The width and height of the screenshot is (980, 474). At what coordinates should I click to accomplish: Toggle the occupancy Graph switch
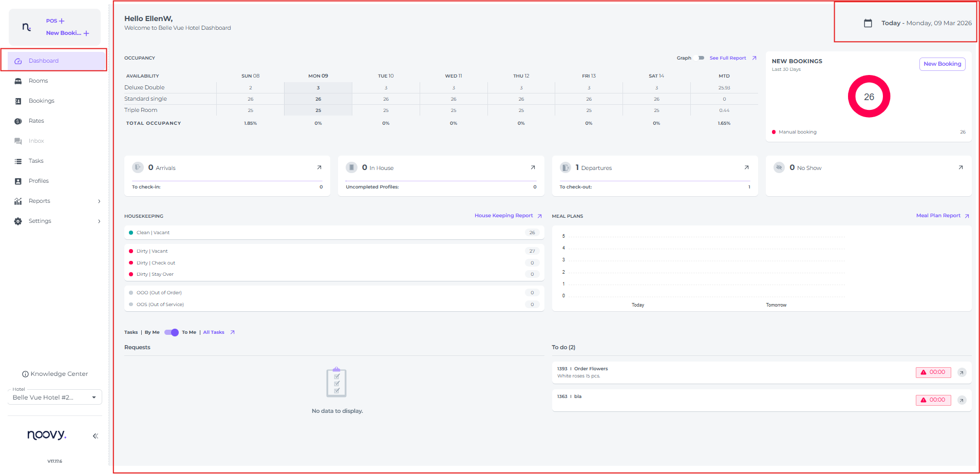tap(700, 58)
